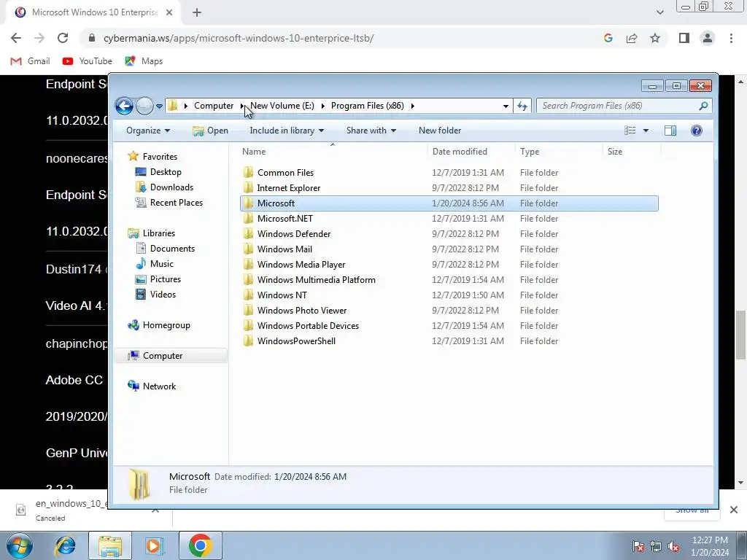The width and height of the screenshot is (747, 560).
Task: Toggle the preview pane button
Action: pos(670,131)
